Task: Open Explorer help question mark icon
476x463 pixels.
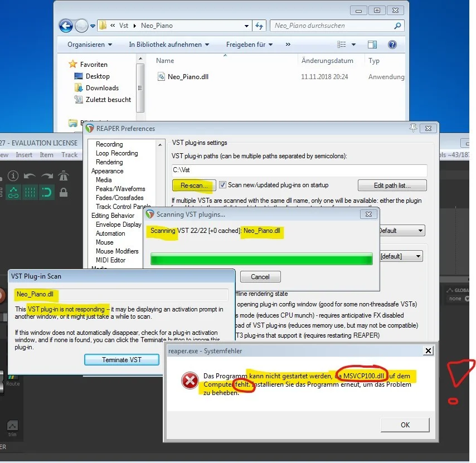Action: [x=392, y=45]
